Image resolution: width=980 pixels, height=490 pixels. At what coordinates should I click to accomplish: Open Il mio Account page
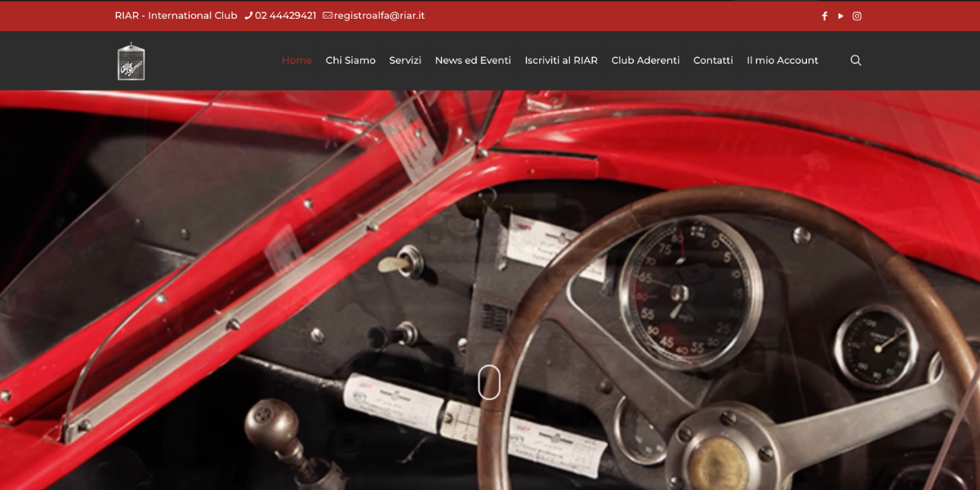coord(782,60)
